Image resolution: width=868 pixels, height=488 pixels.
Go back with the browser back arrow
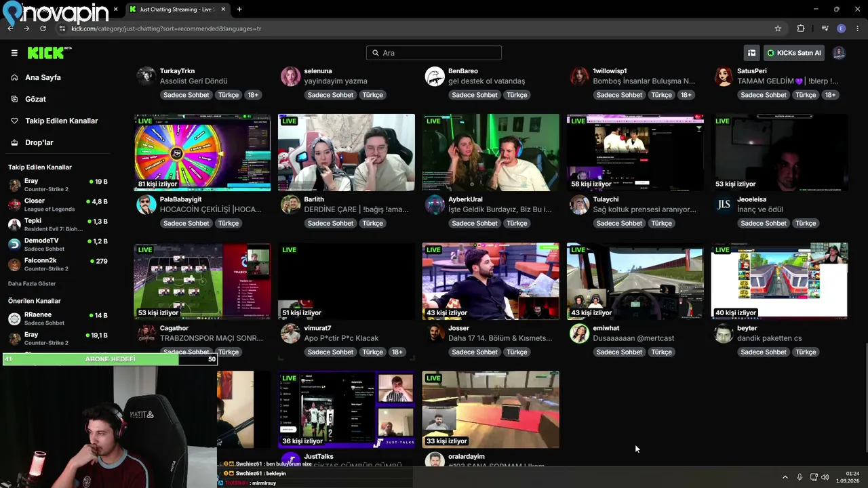(10, 28)
